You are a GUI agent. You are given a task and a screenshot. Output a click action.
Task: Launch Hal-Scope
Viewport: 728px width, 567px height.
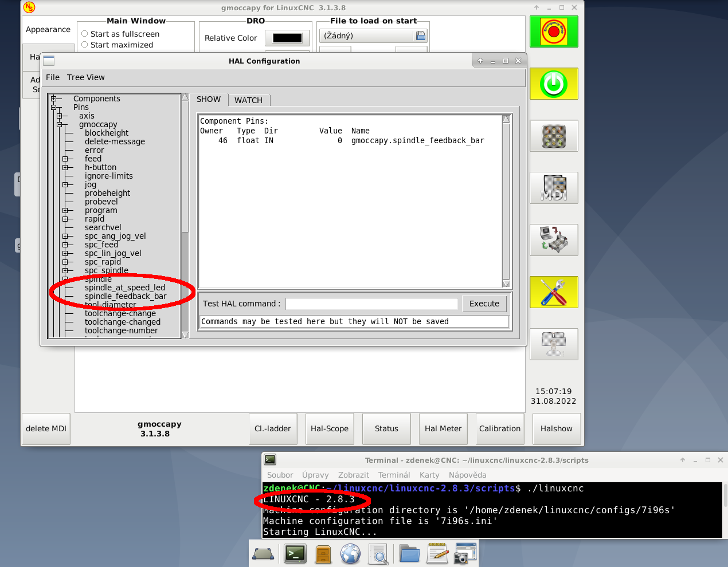click(330, 428)
